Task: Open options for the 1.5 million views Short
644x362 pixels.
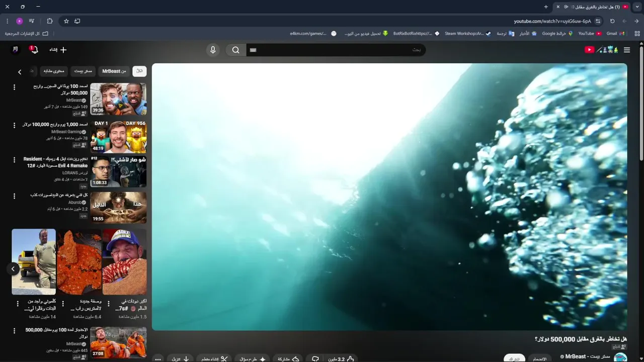Action: click(x=109, y=304)
